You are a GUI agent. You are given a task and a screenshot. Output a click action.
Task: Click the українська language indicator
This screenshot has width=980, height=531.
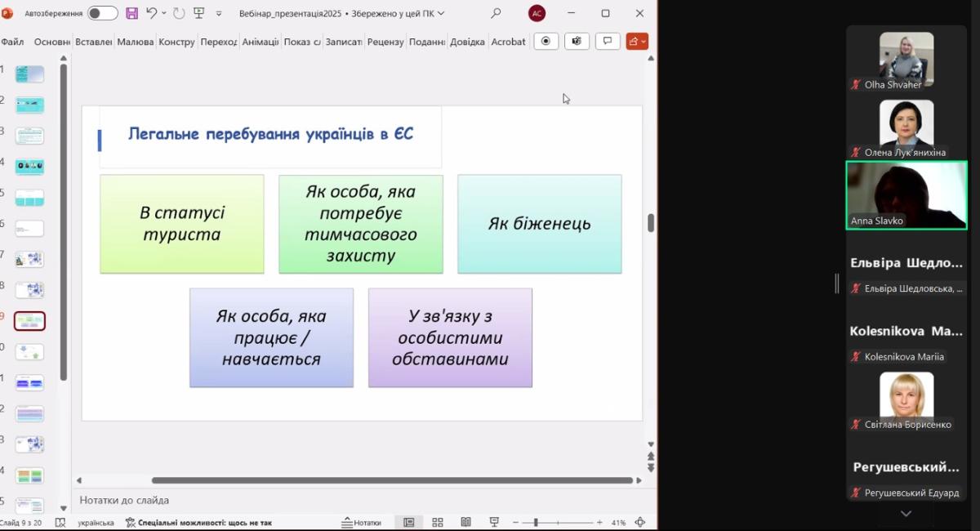click(96, 523)
